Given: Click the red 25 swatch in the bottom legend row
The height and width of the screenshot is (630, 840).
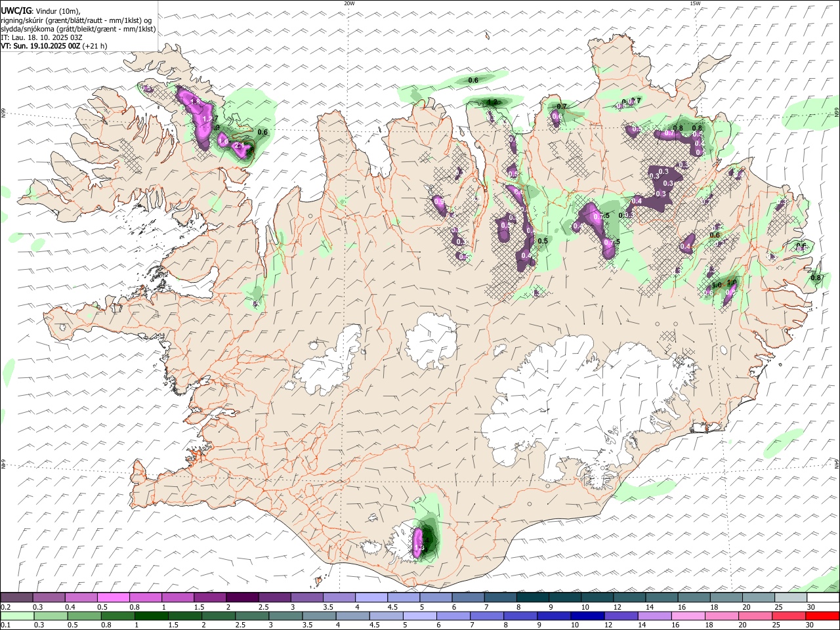Looking at the screenshot, I should pos(789,616).
